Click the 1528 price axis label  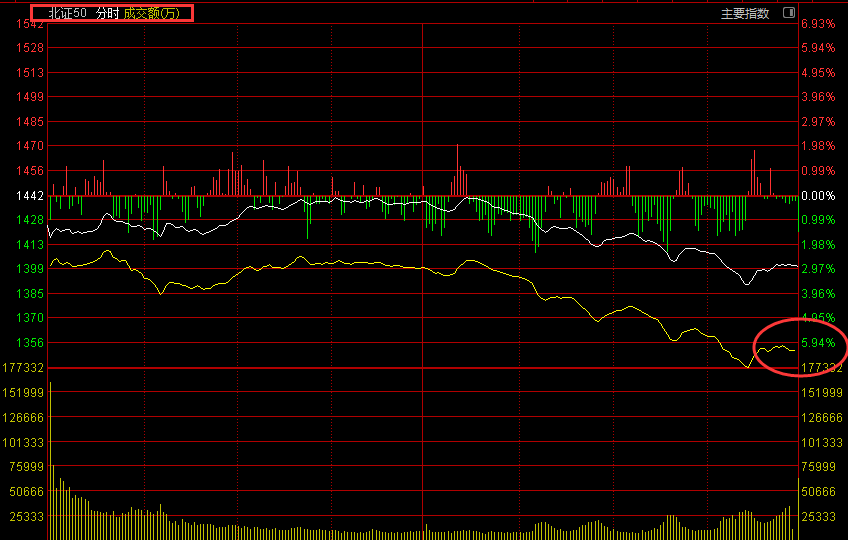(30, 48)
